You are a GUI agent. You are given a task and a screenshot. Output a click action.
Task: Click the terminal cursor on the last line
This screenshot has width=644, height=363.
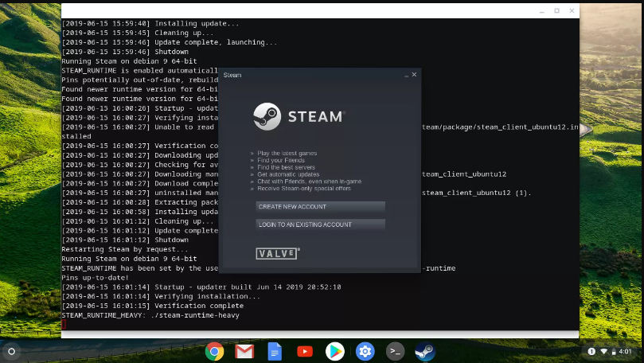(64, 325)
